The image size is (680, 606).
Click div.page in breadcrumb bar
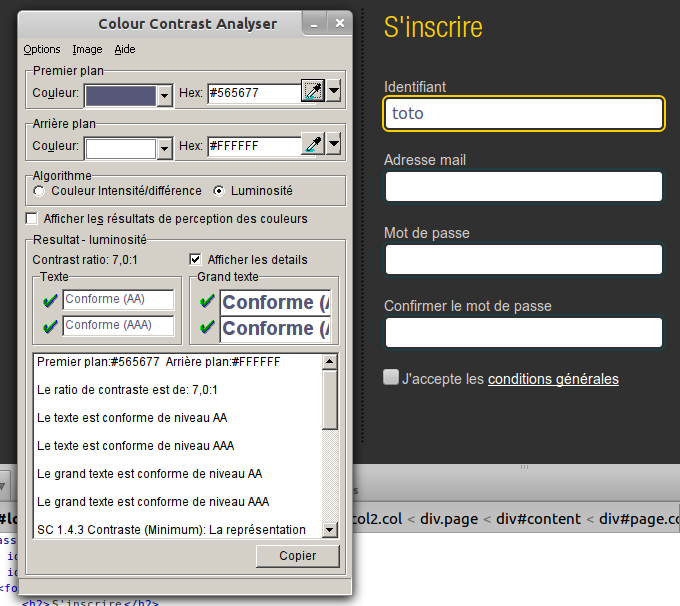[x=449, y=519]
